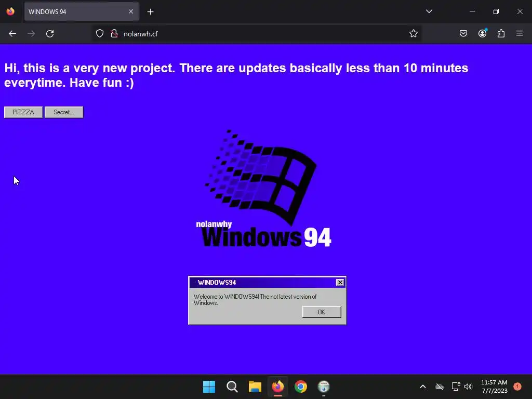This screenshot has height=399, width=532.
Task: Open the Firefox account icon
Action: [x=483, y=33]
